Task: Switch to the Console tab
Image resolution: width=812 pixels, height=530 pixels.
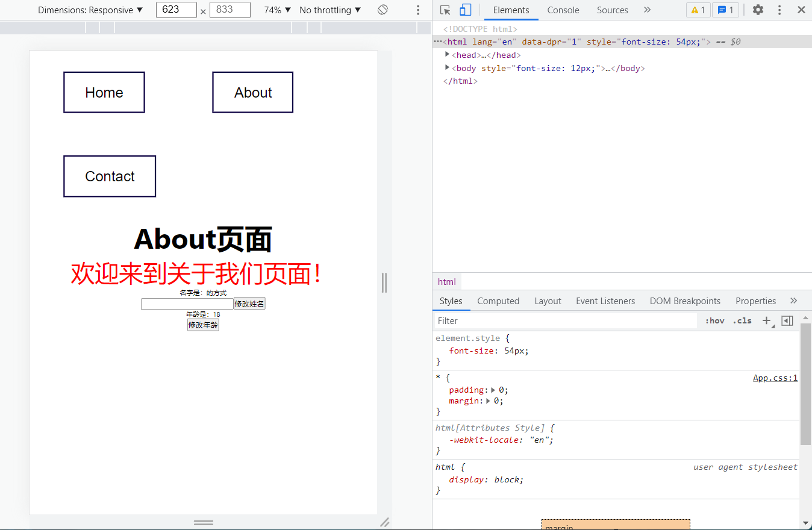Action: (x=563, y=10)
